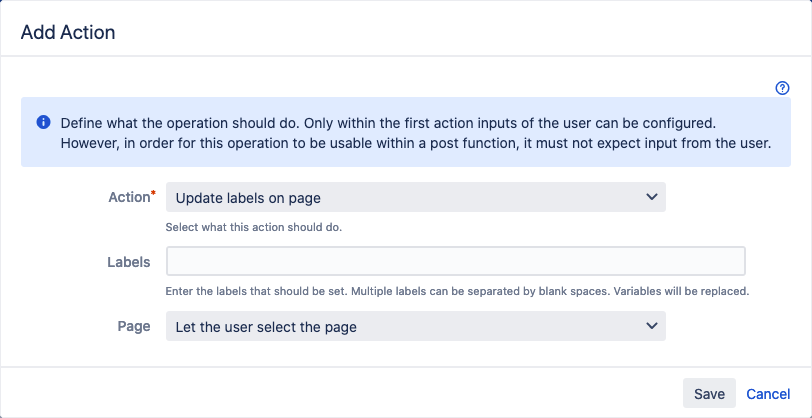Open the Page dropdown showing Let the user select
812x418 pixels.
tap(415, 326)
